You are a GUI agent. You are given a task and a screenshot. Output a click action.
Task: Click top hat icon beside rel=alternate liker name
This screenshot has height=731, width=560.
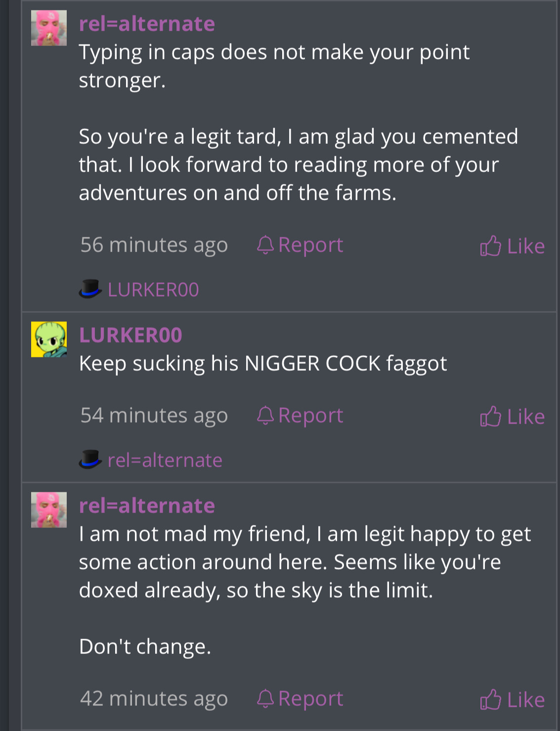(90, 459)
